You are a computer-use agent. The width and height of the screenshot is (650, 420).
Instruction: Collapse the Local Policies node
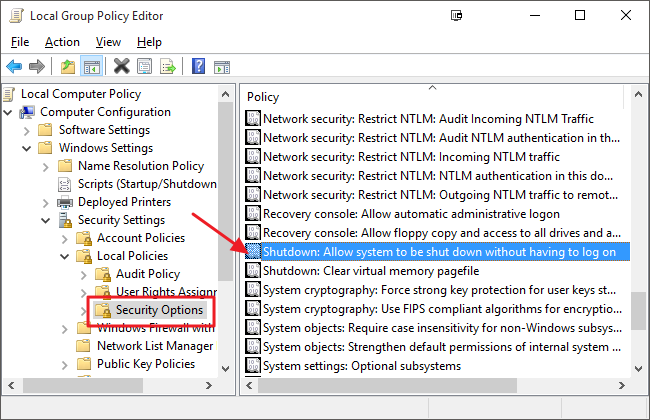click(65, 256)
